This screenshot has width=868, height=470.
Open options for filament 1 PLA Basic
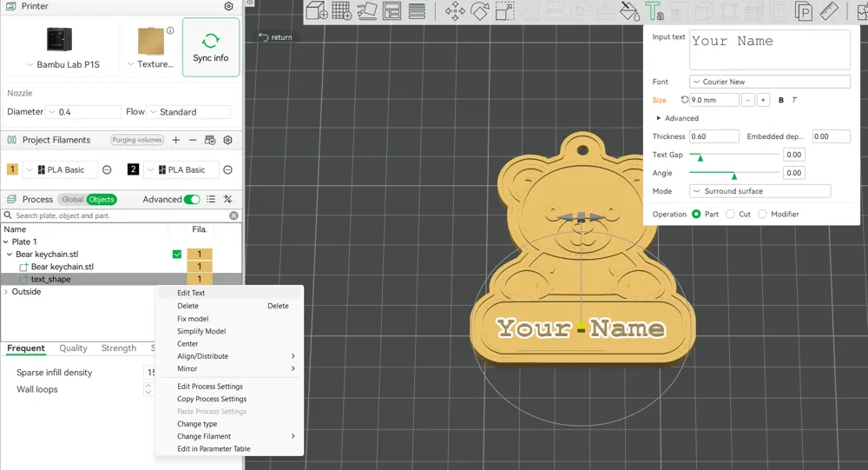click(107, 169)
